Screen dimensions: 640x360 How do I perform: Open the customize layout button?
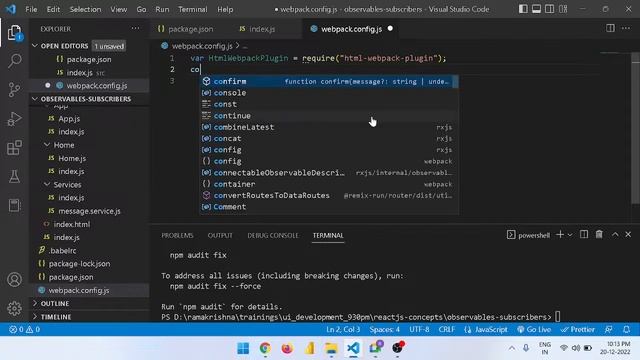(563, 9)
